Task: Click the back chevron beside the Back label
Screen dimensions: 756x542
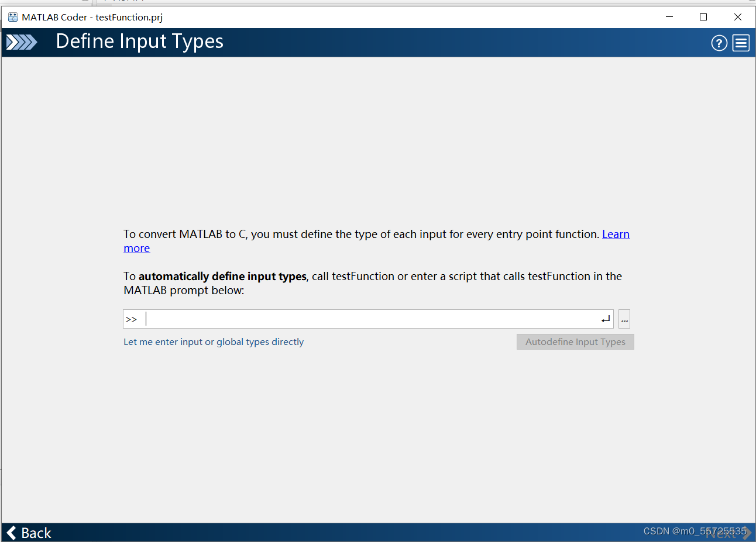Action: [10, 533]
